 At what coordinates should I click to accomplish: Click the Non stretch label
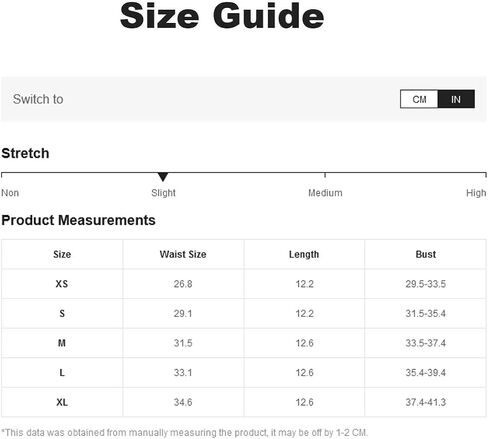pos(10,193)
